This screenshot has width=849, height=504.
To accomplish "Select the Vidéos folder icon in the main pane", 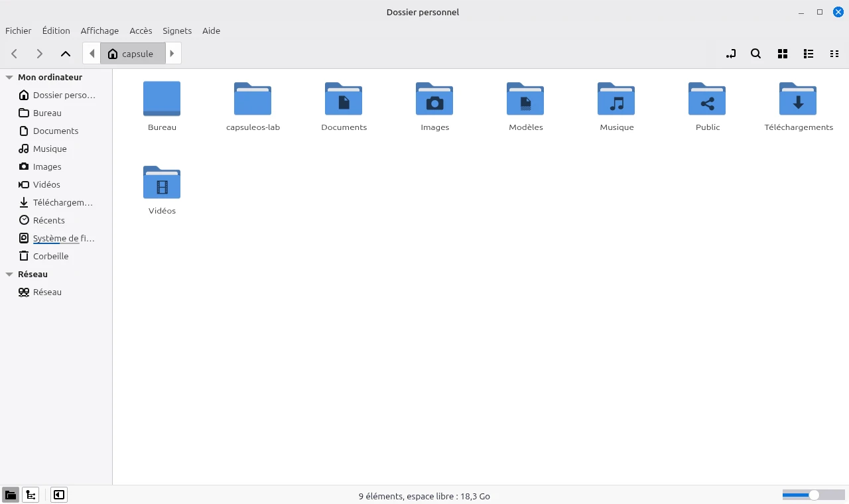I will click(162, 182).
